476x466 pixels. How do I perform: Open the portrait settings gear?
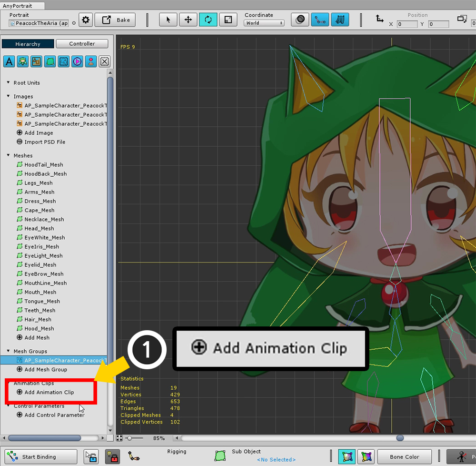click(86, 20)
